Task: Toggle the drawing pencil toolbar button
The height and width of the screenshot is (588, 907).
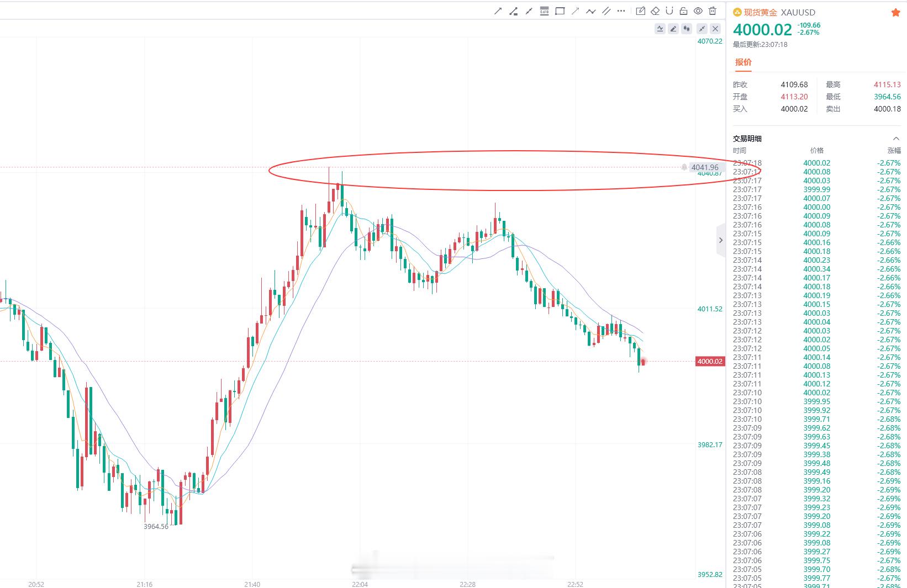Action: point(673,29)
